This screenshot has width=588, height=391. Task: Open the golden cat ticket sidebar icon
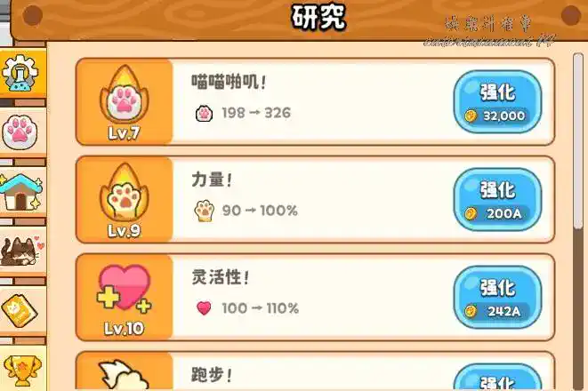(20, 310)
